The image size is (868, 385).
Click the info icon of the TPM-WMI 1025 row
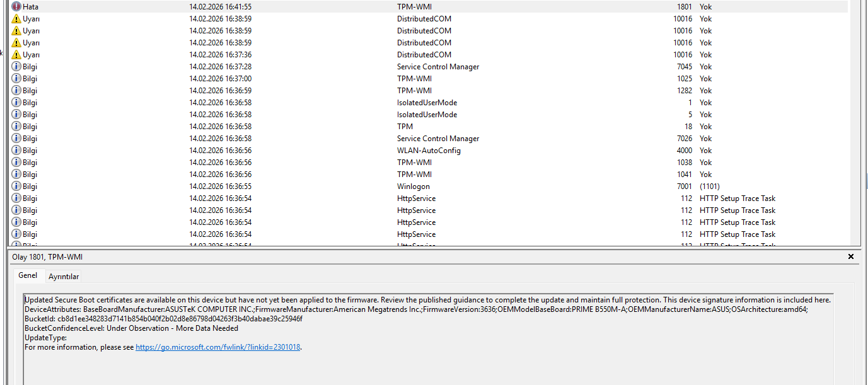pyautogui.click(x=16, y=79)
